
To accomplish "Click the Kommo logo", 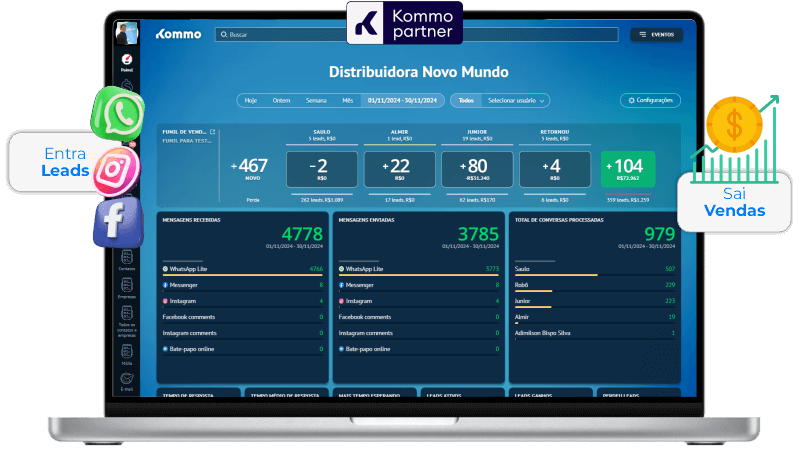I will pyautogui.click(x=178, y=34).
